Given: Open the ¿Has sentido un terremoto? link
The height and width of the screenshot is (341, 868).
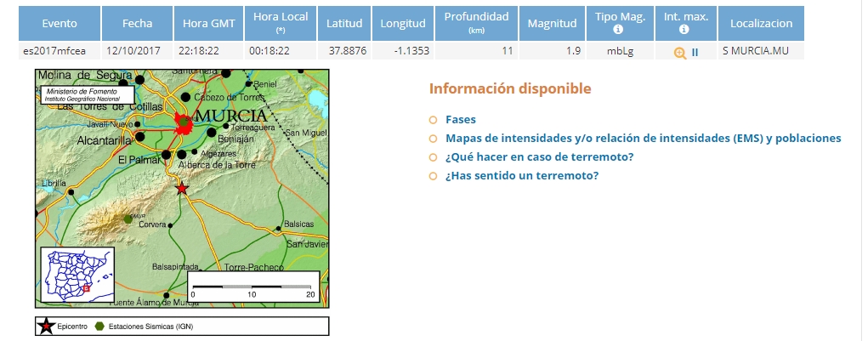Looking at the screenshot, I should pos(522,175).
